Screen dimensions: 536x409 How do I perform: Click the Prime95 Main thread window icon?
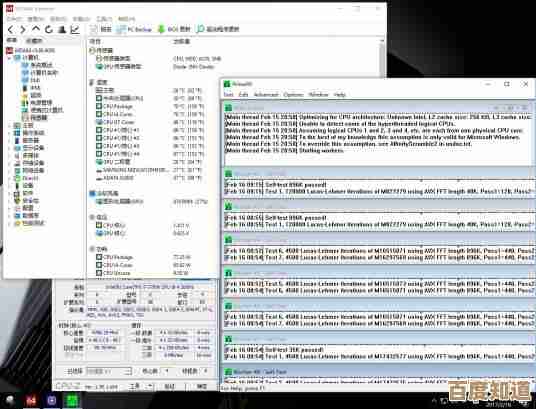tap(228, 108)
